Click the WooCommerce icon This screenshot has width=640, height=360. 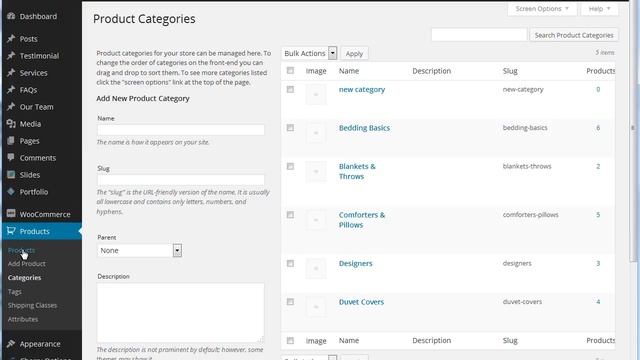11,213
